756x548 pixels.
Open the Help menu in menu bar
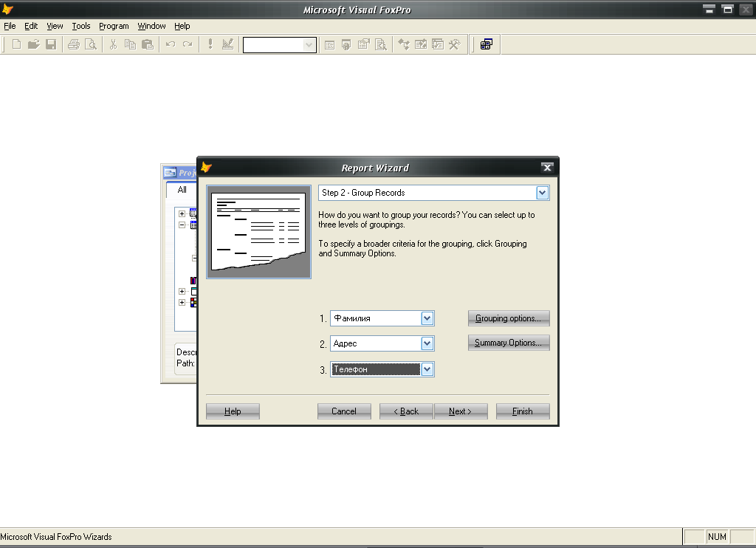click(182, 26)
